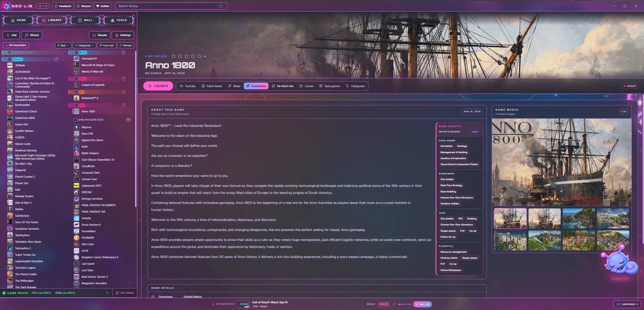Open the WALL tab
The image size is (644, 310).
point(85,20)
